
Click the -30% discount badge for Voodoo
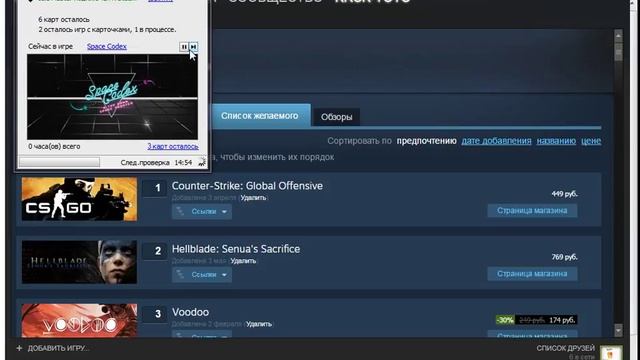[x=505, y=320]
